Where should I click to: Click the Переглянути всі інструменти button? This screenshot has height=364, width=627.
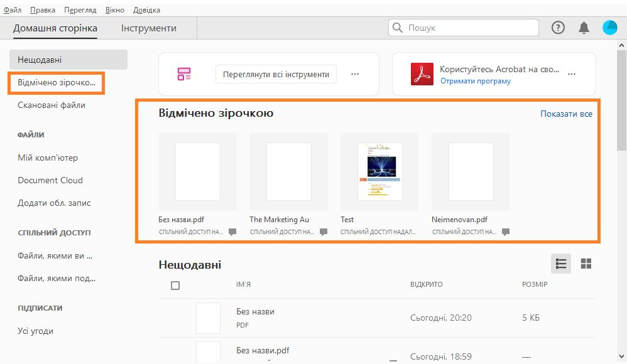[275, 73]
